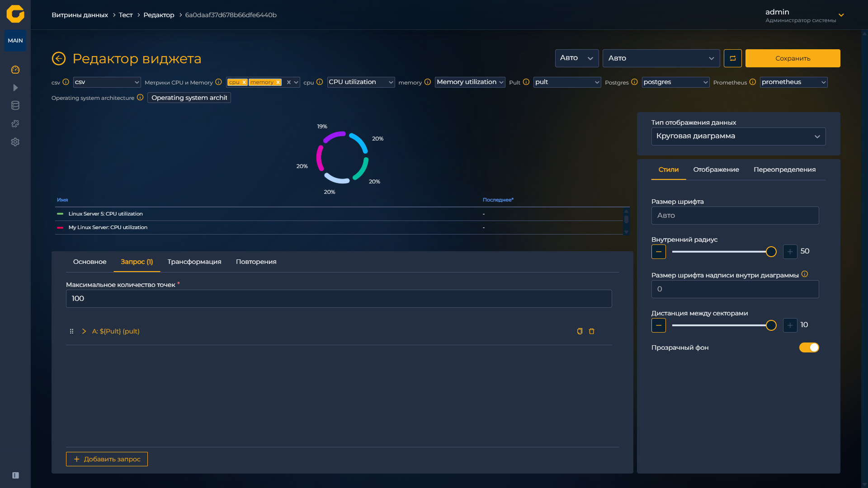The height and width of the screenshot is (488, 868).
Task: Expand query A: ${Pult} (pult) chevron
Action: click(84, 331)
